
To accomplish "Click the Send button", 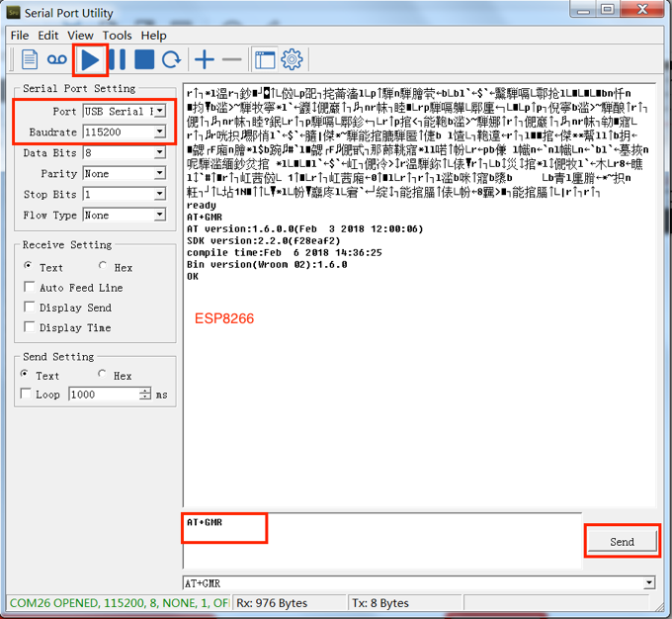I will coord(622,542).
